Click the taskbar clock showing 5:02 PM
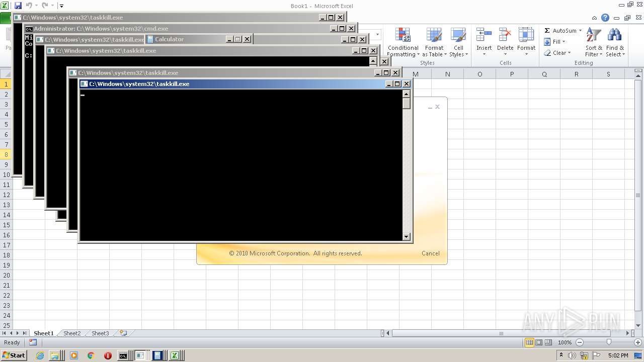Viewport: 644px width, 362px height. pyautogui.click(x=618, y=355)
